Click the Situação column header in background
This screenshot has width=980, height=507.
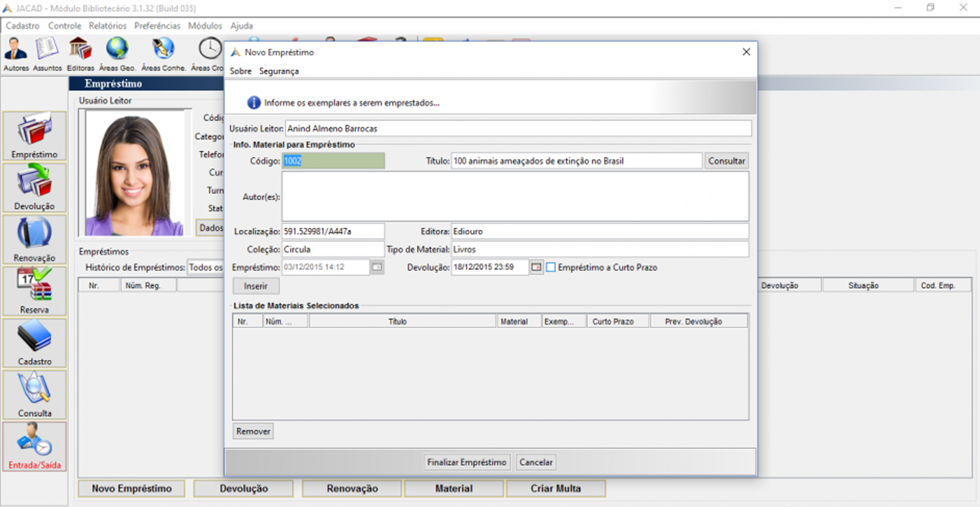click(868, 285)
